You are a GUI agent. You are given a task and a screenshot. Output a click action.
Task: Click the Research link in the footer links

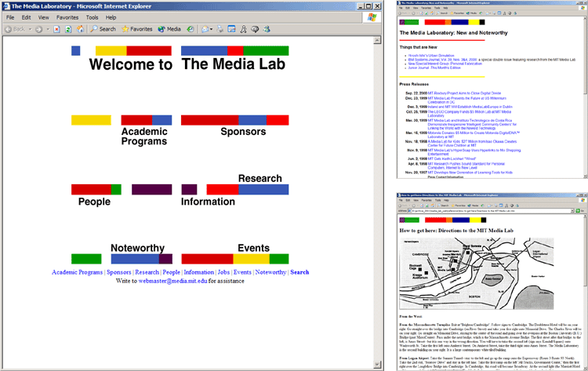coord(147,272)
